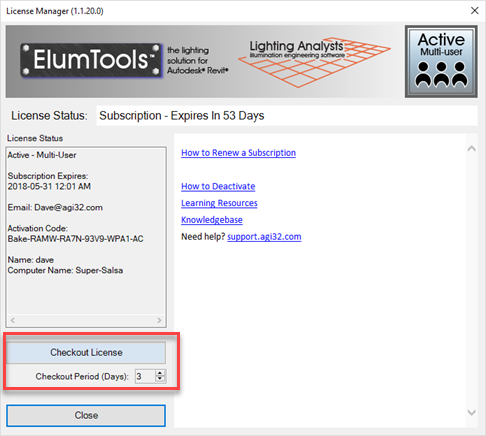Close the License Manager window via X

coord(475,11)
